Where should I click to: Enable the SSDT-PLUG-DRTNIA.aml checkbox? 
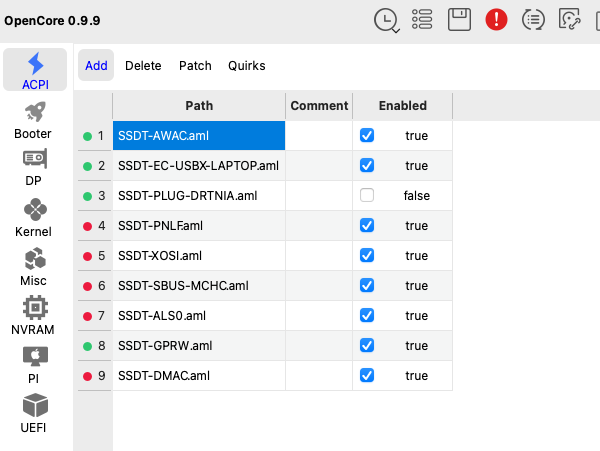pyautogui.click(x=367, y=195)
